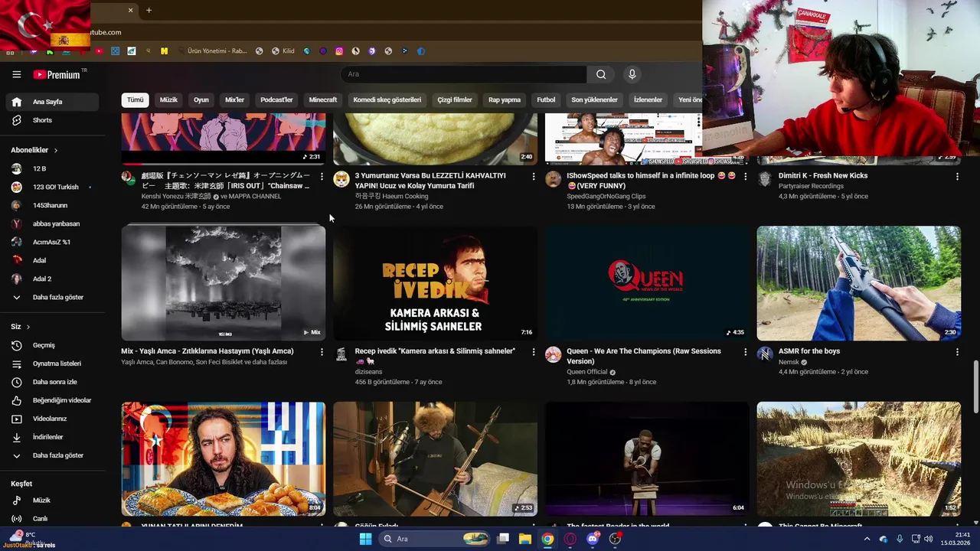Open Oynatma listeleri in sidebar
Image resolution: width=980 pixels, height=551 pixels.
(52, 364)
